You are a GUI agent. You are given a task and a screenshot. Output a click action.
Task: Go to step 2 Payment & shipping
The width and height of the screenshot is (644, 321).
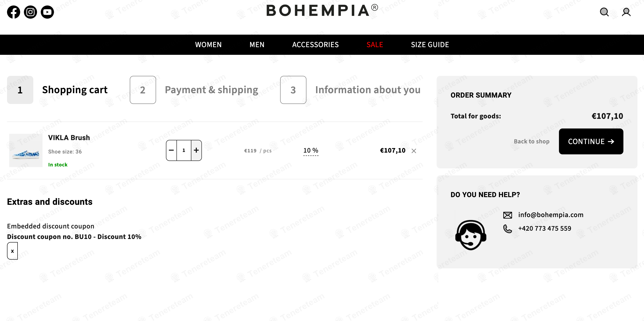coord(194,90)
